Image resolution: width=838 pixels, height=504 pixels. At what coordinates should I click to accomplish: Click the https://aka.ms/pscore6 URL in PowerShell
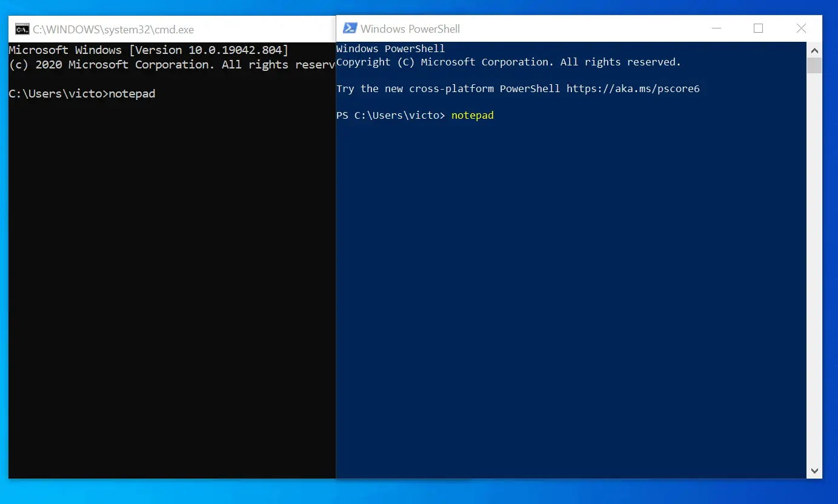[x=633, y=89]
